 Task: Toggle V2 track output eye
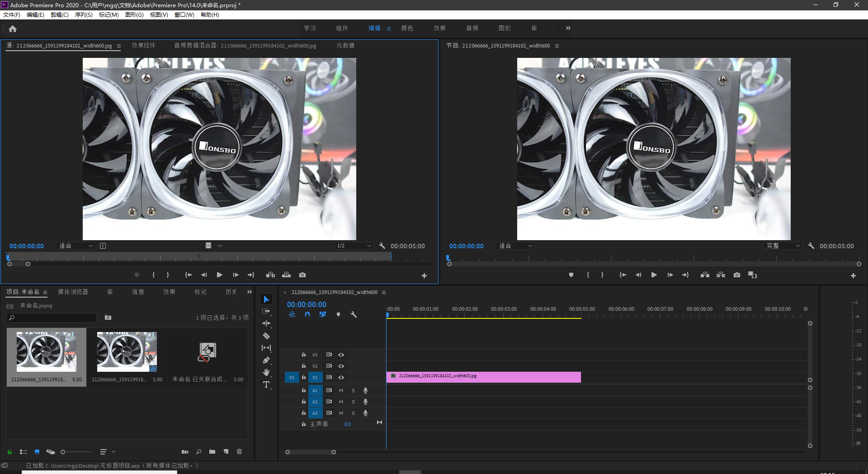point(341,366)
